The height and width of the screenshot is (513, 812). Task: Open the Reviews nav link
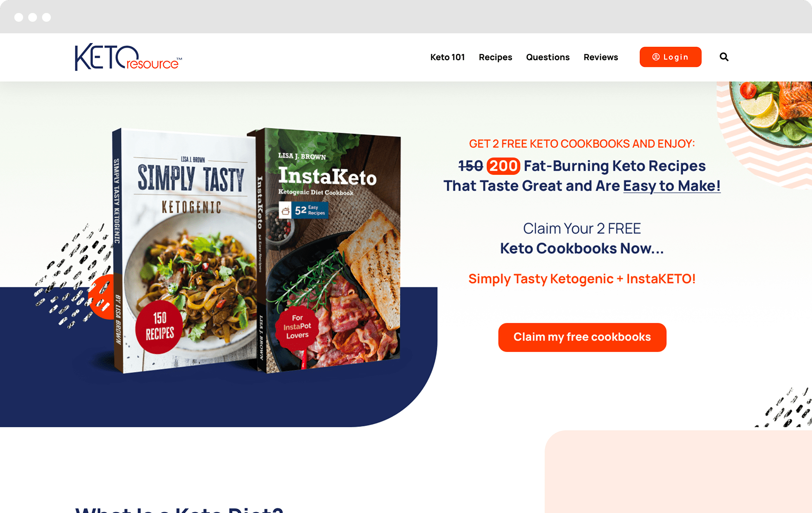pos(601,57)
